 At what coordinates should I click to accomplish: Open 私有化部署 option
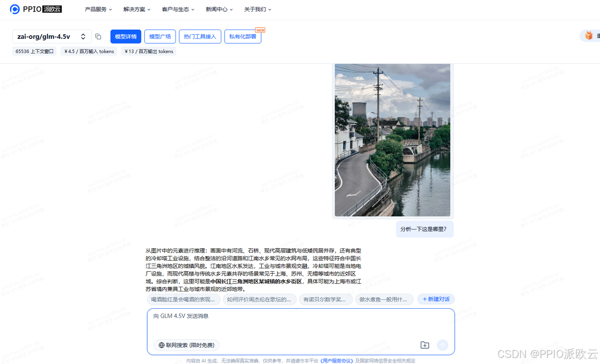(243, 37)
